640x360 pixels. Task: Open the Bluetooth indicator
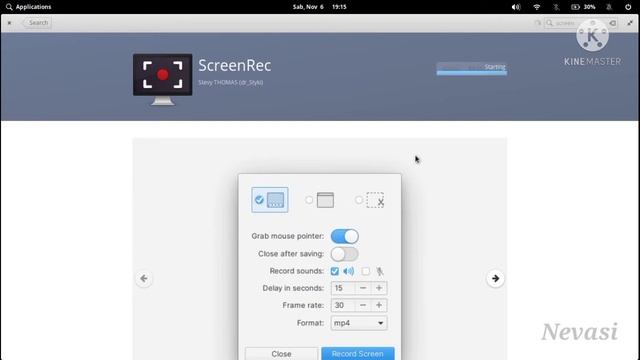pyautogui.click(x=556, y=7)
